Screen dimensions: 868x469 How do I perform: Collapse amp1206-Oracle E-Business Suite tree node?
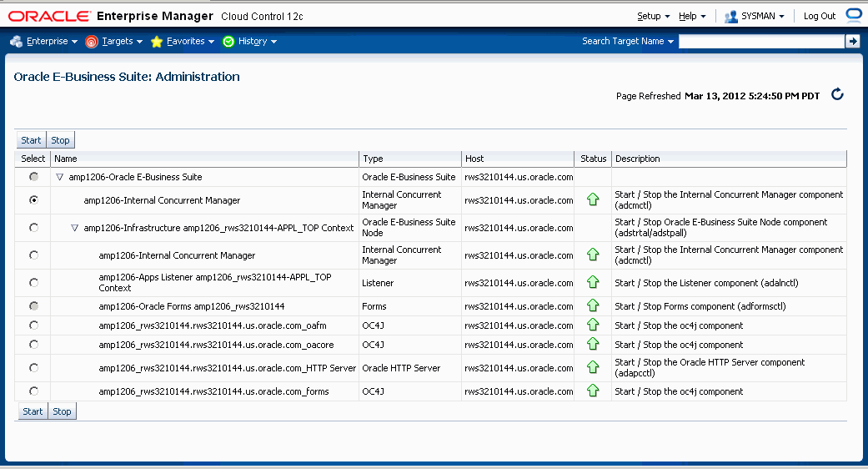pyautogui.click(x=60, y=177)
